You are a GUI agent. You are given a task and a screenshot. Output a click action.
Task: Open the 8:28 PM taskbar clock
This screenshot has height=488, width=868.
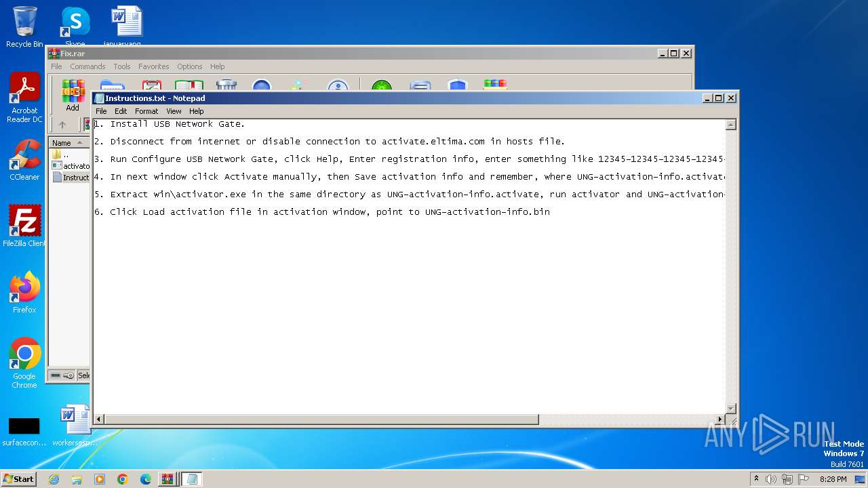tap(833, 479)
